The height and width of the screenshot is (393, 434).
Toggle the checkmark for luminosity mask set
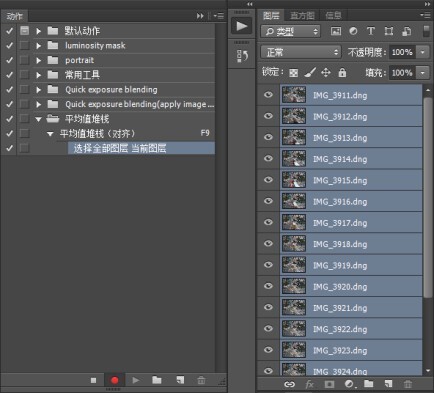pyautogui.click(x=9, y=45)
